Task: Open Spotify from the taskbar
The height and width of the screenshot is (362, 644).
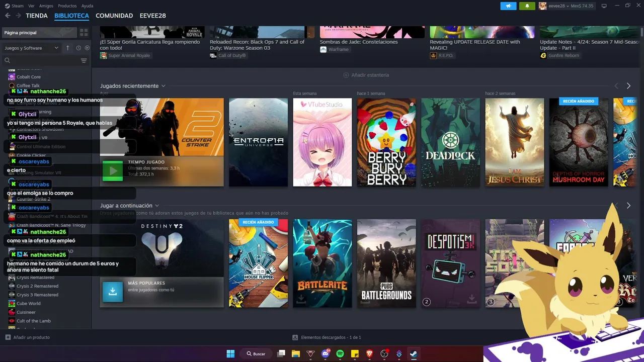Action: click(340, 353)
